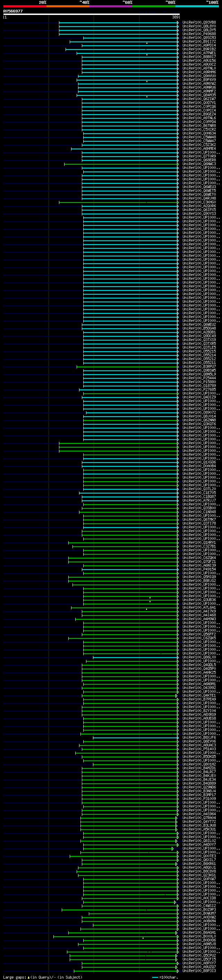The width and height of the screenshot is (222, 980).
Task: Click hit label UniRef100_A9RHM6
Action: [x=199, y=72]
